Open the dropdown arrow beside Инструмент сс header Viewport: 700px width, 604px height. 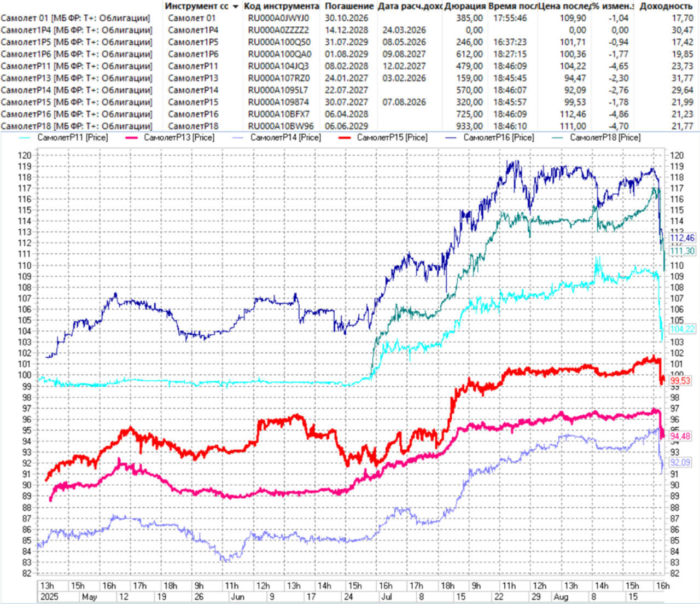236,7
